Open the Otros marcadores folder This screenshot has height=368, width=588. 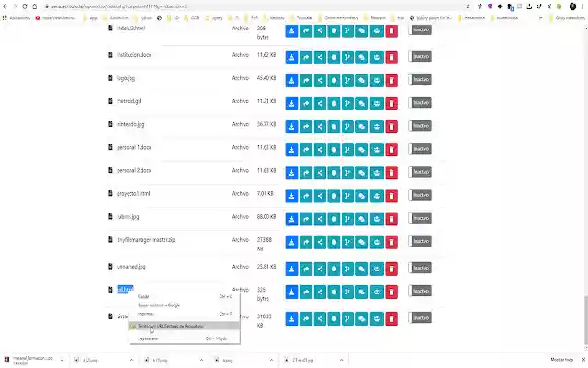coord(566,17)
